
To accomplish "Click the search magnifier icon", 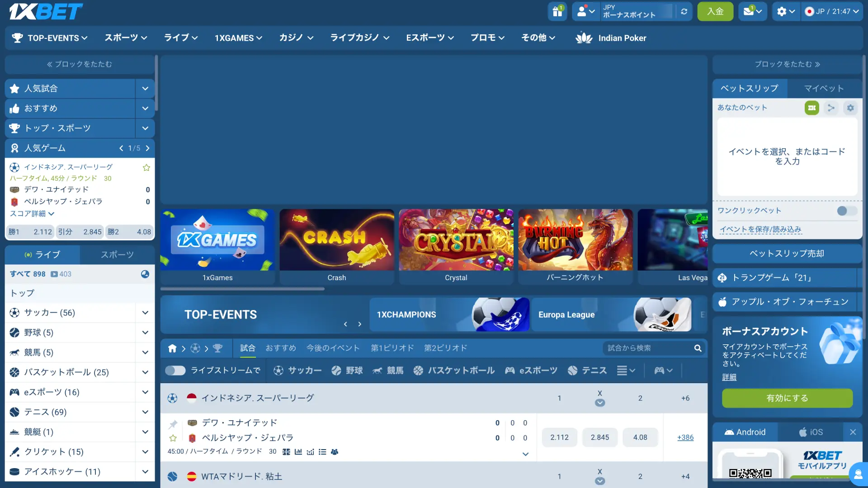I will [698, 348].
